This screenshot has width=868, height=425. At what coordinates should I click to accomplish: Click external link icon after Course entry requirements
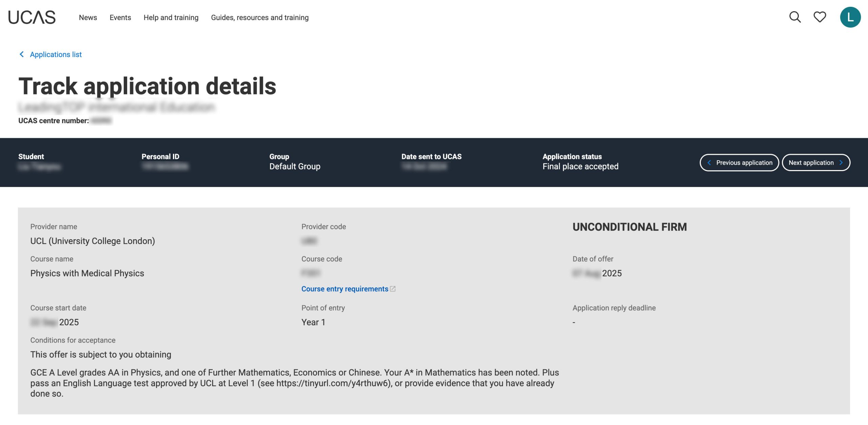tap(393, 289)
